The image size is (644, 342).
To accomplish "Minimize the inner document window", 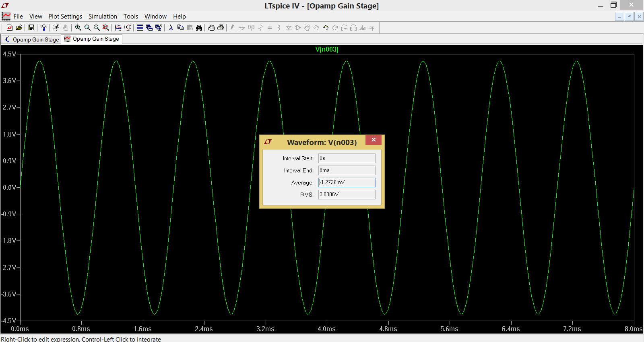I will (619, 17).
